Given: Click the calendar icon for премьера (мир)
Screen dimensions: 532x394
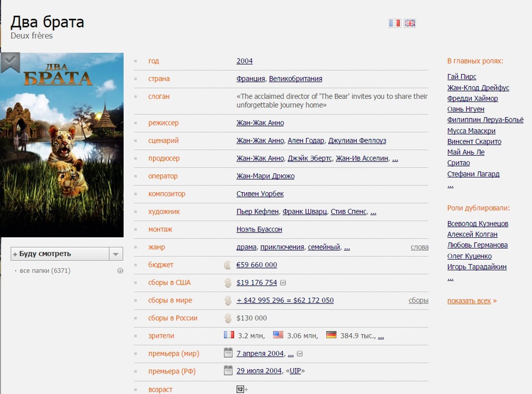Looking at the screenshot, I should 228,353.
